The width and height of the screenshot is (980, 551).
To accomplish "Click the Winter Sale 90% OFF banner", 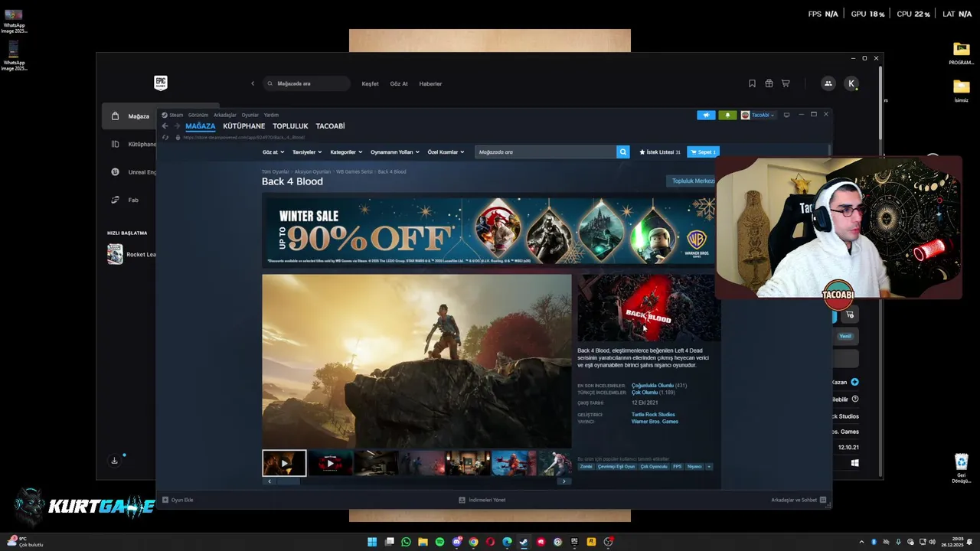I will coord(490,230).
